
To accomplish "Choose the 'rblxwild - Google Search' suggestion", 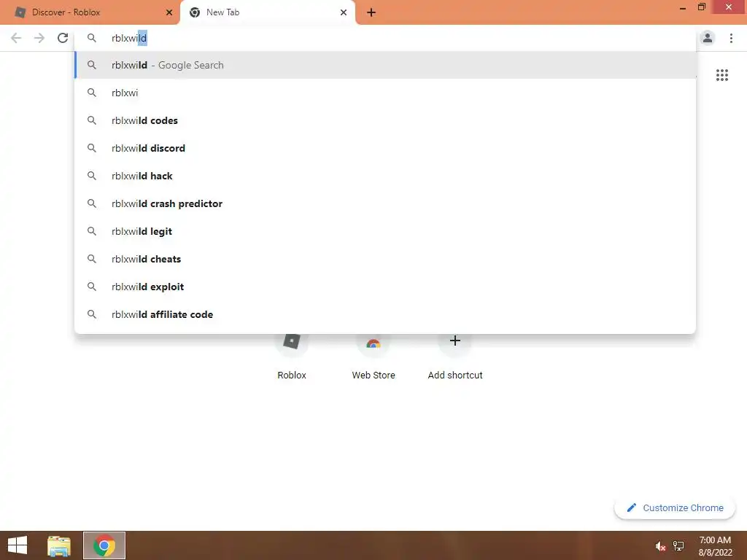I will point(385,65).
